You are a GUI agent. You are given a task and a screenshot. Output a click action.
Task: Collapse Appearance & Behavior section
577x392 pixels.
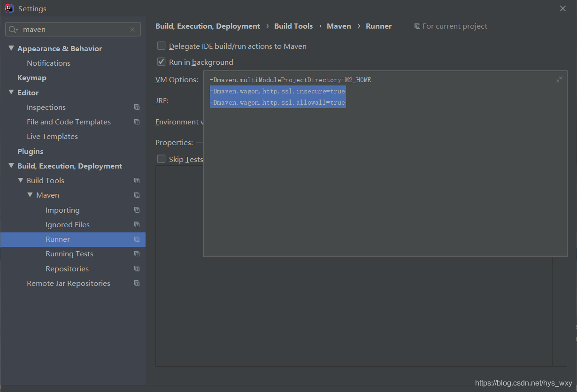pos(11,48)
